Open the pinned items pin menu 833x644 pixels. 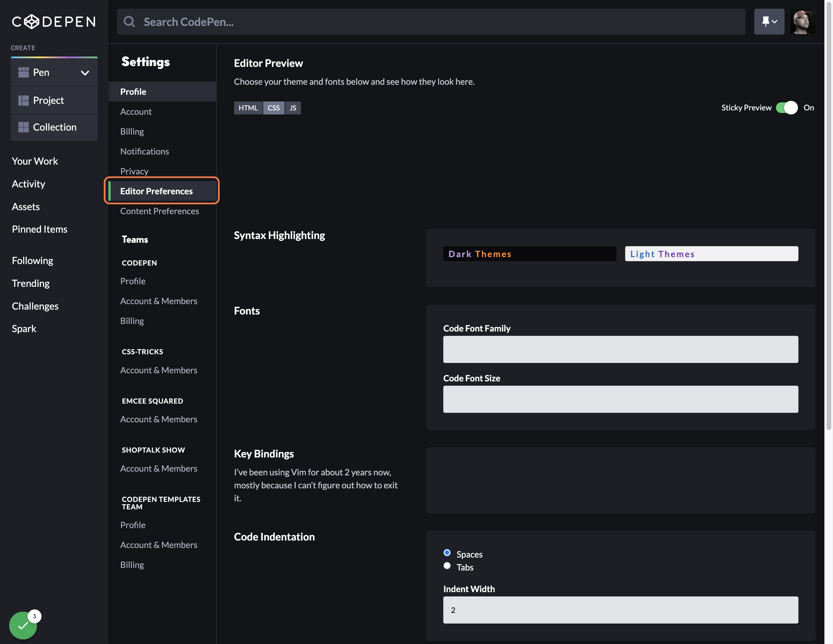pyautogui.click(x=769, y=22)
